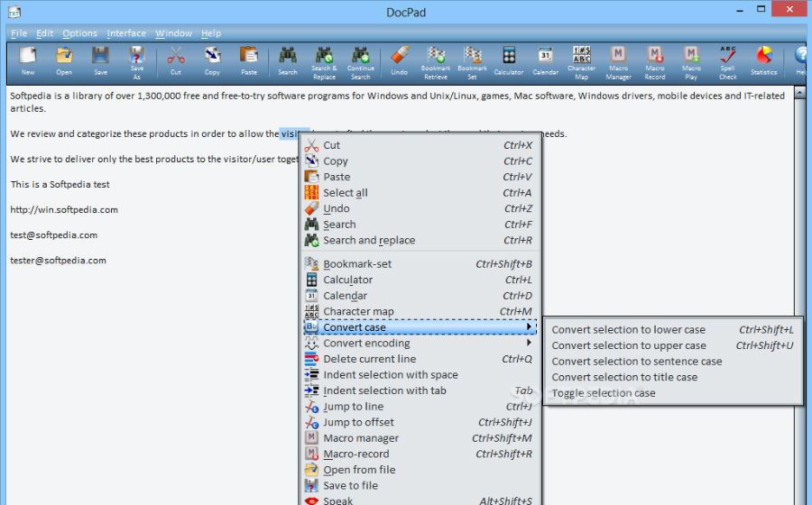Choose Calculator in the context menu

tap(420, 280)
